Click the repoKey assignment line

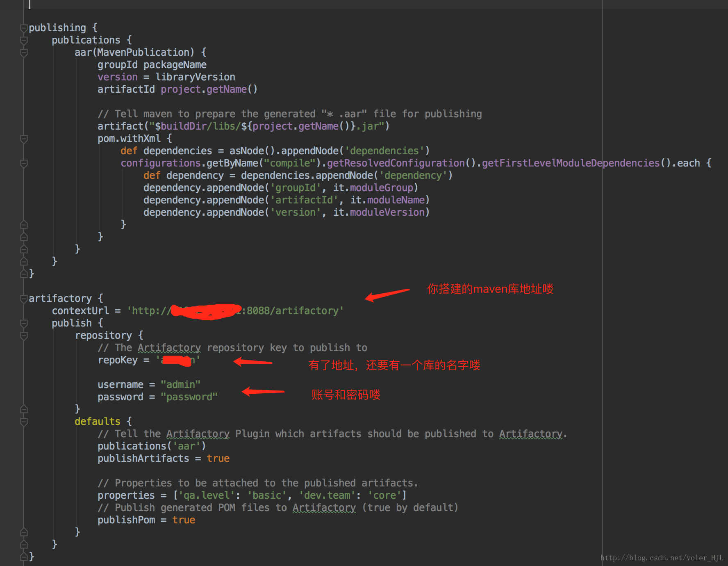pyautogui.click(x=149, y=360)
